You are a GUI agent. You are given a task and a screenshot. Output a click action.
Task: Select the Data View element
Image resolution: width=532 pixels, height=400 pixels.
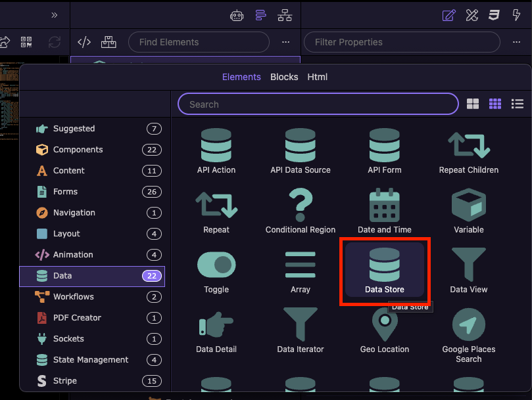point(469,271)
